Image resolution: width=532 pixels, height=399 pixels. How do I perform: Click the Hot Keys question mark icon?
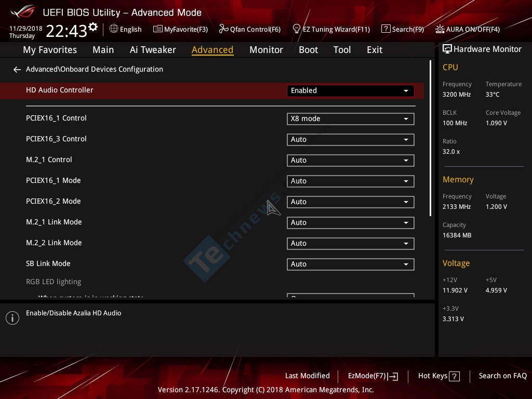[454, 376]
